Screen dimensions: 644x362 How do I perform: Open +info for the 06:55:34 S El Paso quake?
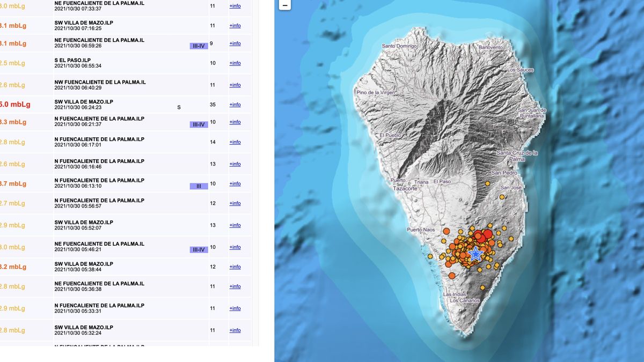coord(235,63)
